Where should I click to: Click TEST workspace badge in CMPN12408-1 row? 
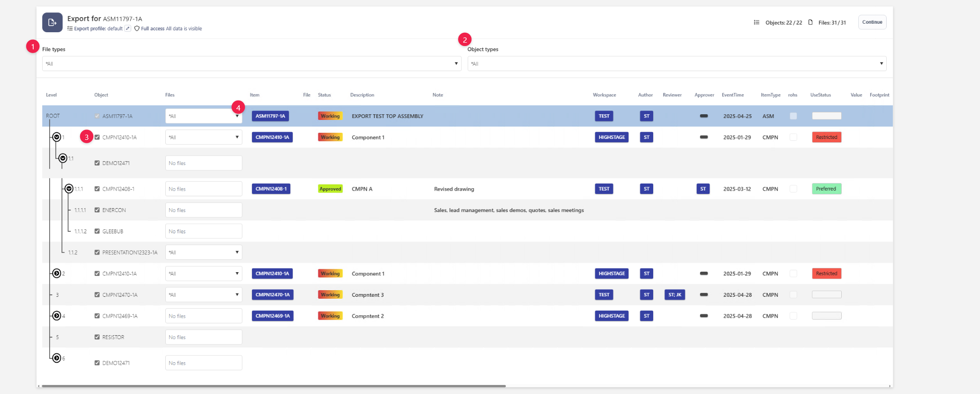(604, 189)
